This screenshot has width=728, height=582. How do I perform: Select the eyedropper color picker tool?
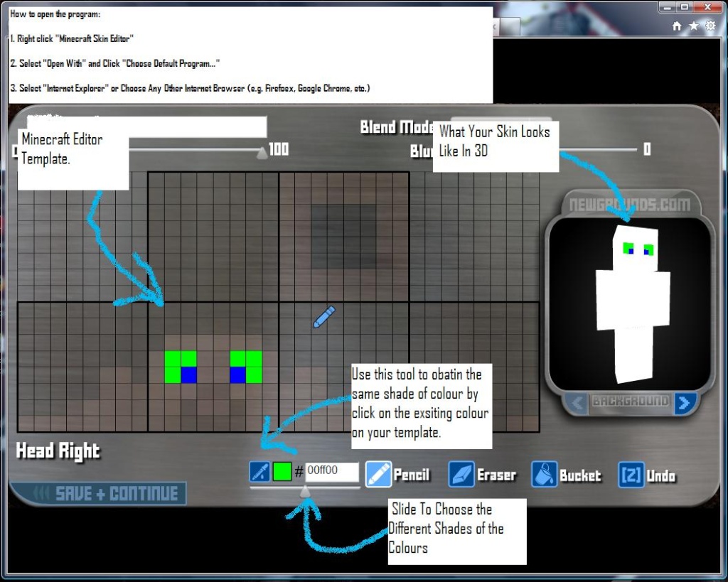pos(260,472)
